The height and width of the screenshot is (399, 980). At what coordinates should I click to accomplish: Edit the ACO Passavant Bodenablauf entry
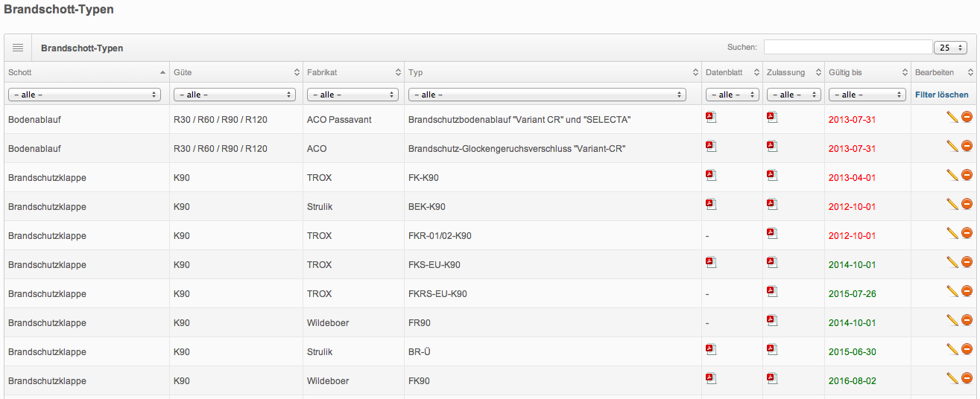click(952, 117)
